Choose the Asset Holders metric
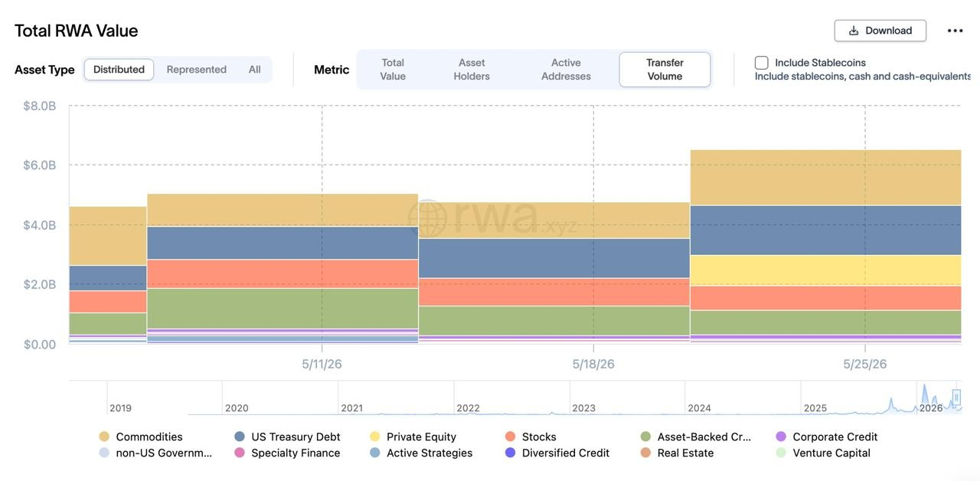The image size is (980, 481). coord(472,70)
